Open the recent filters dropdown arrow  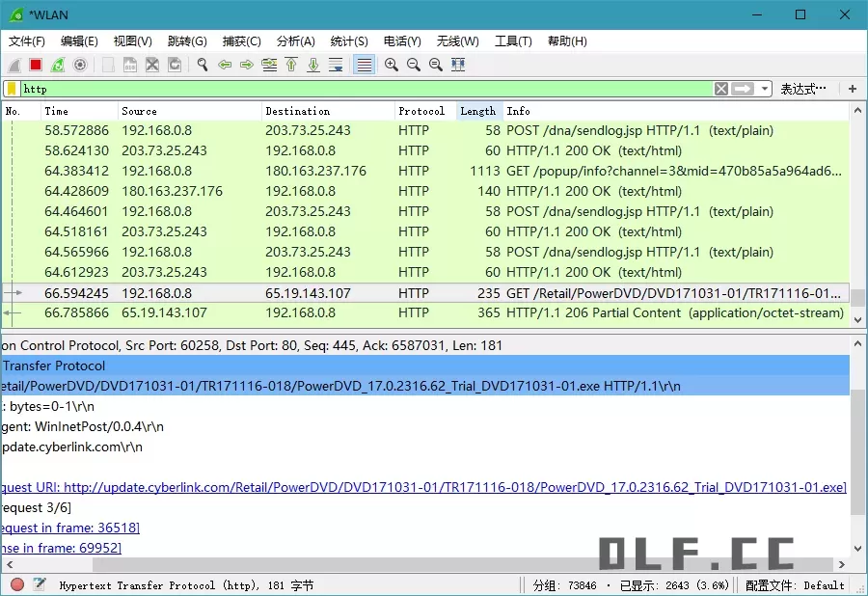coord(765,88)
